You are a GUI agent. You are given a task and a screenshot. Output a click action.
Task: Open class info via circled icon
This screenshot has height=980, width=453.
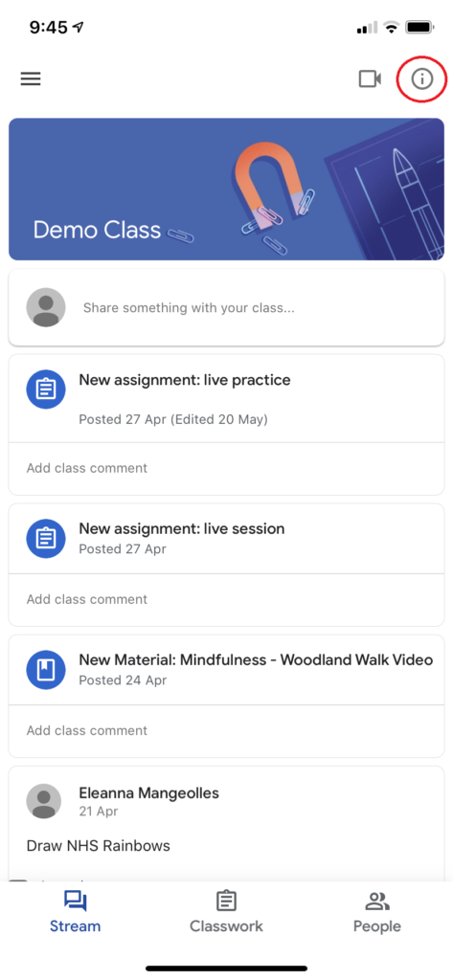point(421,78)
